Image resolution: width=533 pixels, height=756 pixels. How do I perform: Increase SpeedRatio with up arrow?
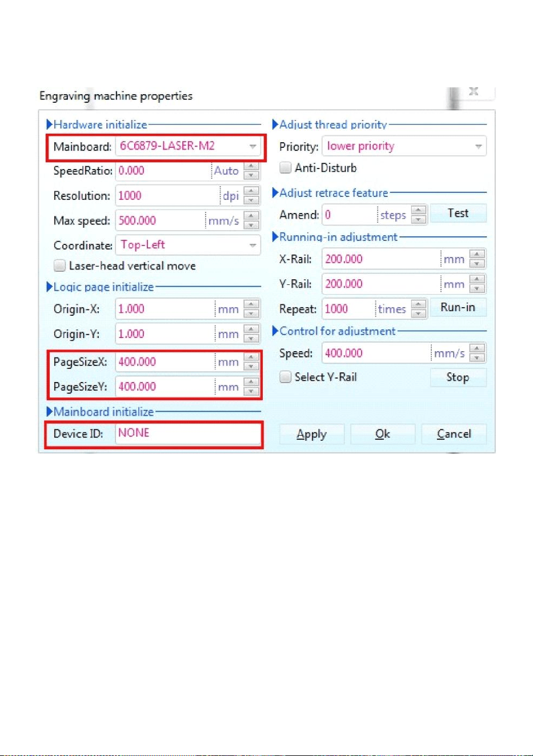click(x=251, y=166)
